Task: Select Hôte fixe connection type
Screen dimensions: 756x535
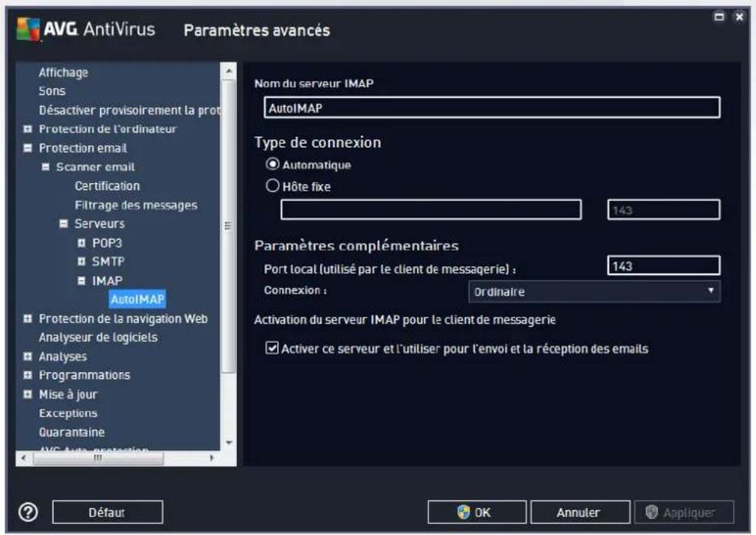Action: pyautogui.click(x=273, y=186)
